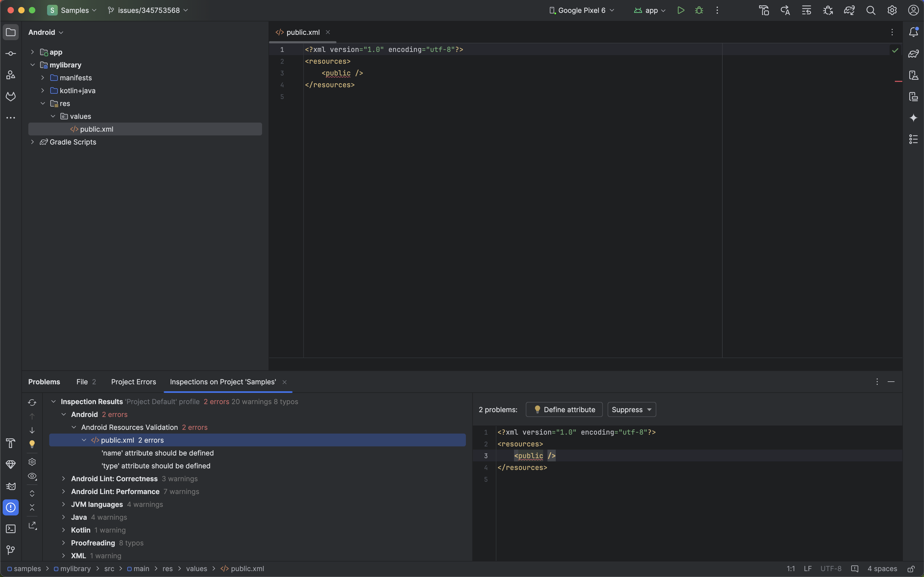The image size is (924, 577).
Task: Open the Suppress dropdown
Action: click(631, 409)
